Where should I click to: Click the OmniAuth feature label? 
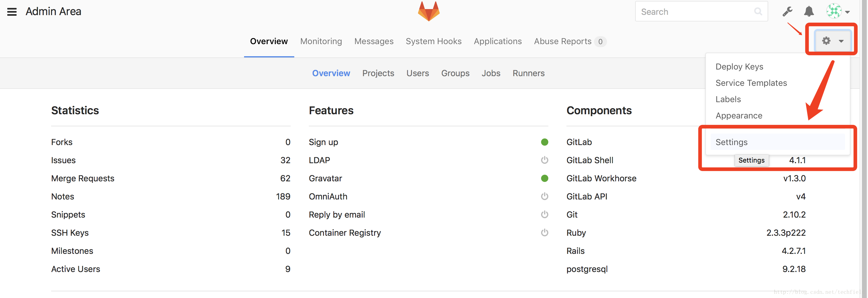(328, 197)
